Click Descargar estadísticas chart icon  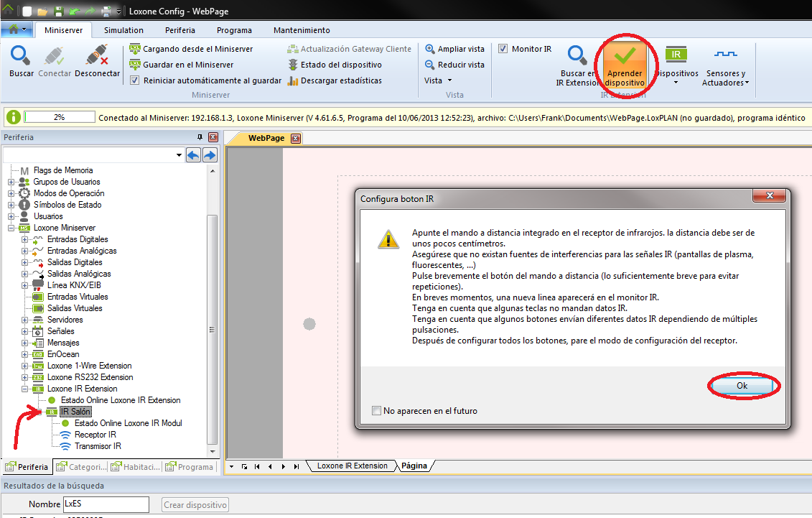tap(293, 80)
